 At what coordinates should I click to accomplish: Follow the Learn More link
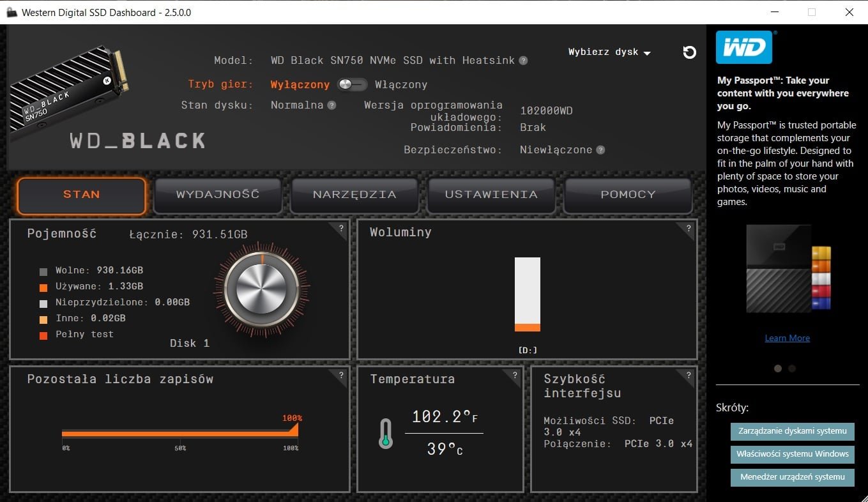(787, 338)
